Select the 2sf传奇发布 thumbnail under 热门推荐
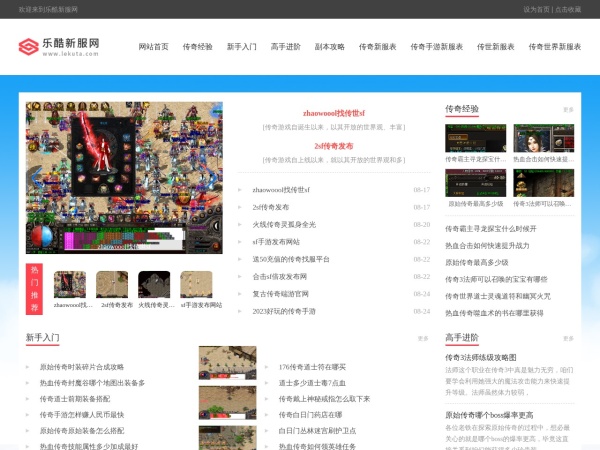The height and width of the screenshot is (450, 600). tap(112, 284)
